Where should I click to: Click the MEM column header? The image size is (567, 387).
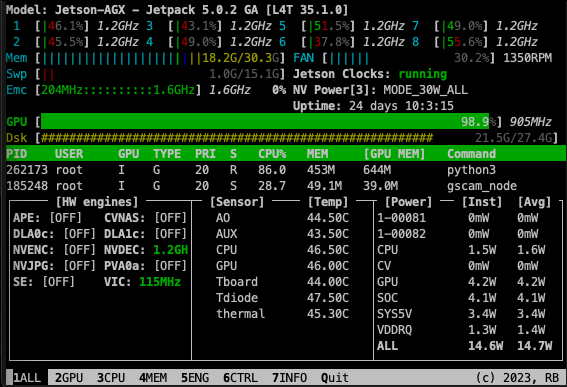click(317, 154)
